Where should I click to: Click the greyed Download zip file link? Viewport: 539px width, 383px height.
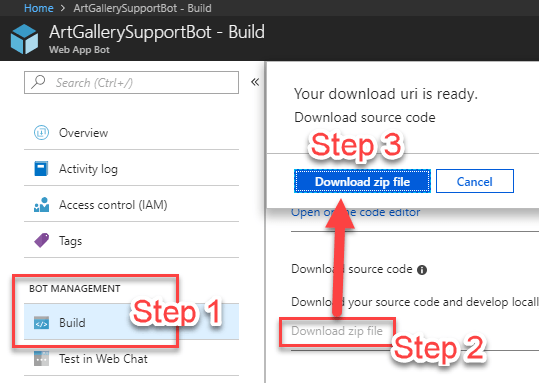(337, 331)
